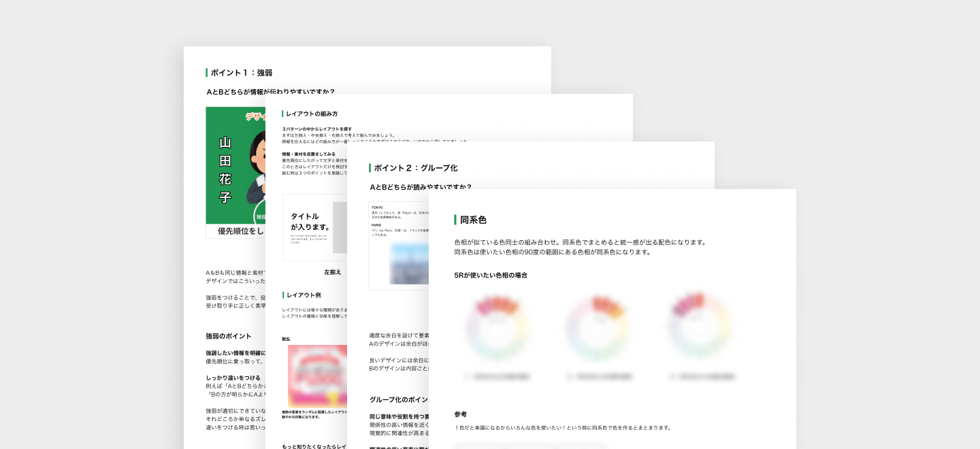980x449 pixels.
Task: Select the bold line 情報・素材を仮置きしてみる
Action: 308,154
